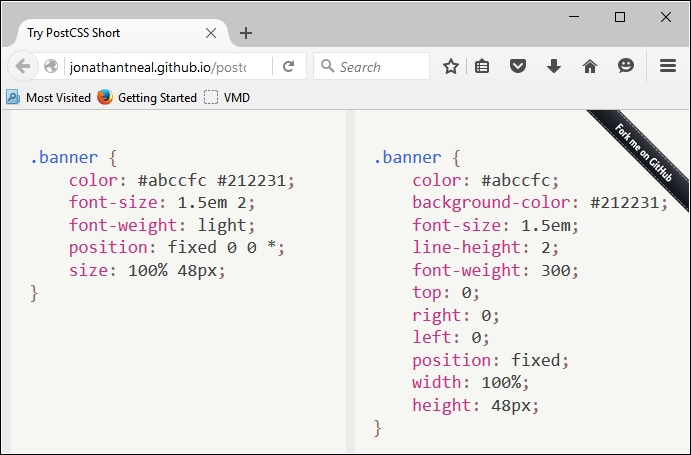Open the Downloads arrow panel

553,67
